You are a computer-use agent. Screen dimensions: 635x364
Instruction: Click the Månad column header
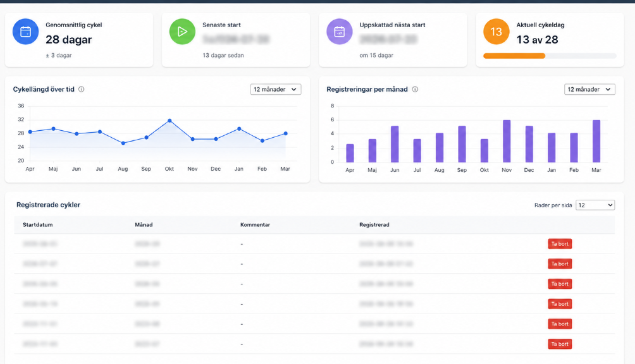point(144,225)
